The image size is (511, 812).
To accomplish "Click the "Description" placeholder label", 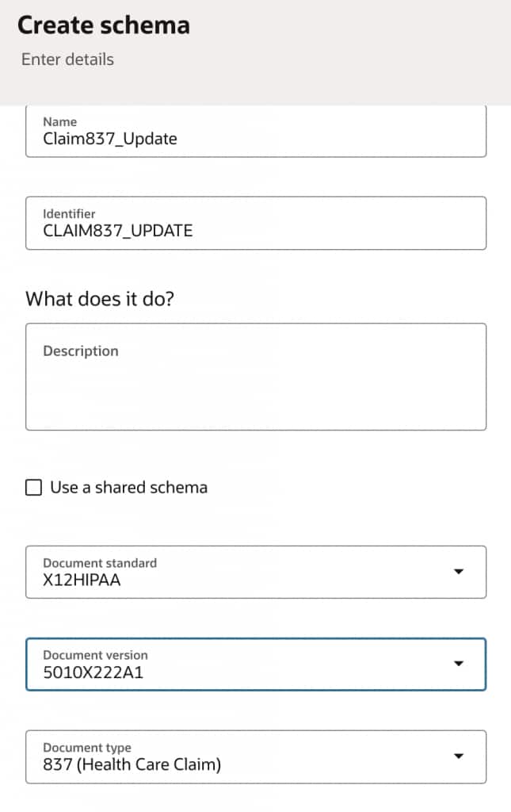I will pyautogui.click(x=81, y=351).
